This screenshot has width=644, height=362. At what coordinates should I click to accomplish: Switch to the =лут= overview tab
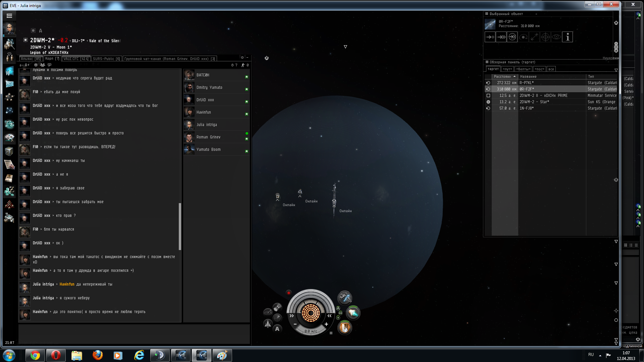coord(507,69)
